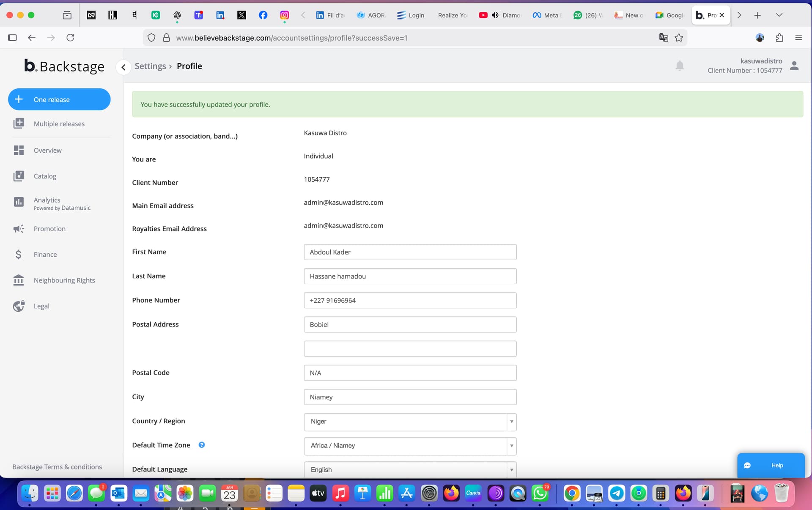
Task: Switch to the Login browser tab
Action: click(411, 15)
